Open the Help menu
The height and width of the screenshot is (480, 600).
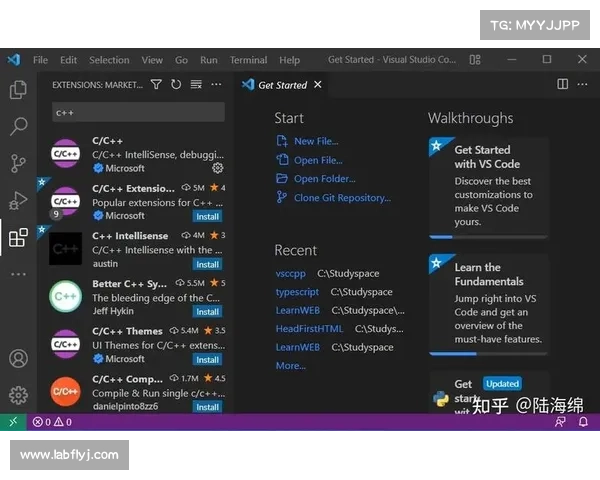point(289,60)
